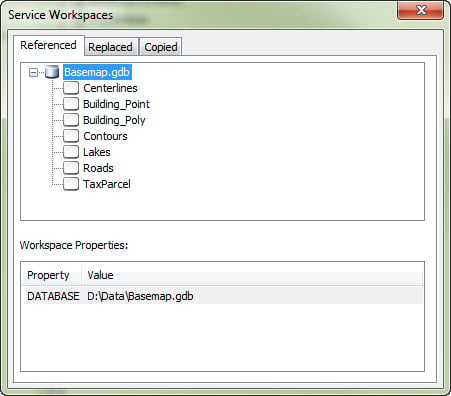
Task: Switch to the Referenced tab
Action: (49, 45)
